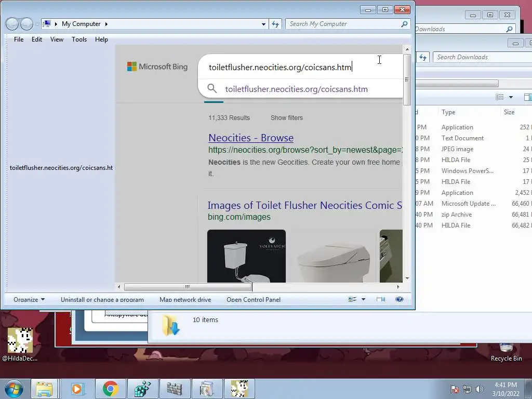This screenshot has height=399, width=532.
Task: Click the Bing search text field
Action: tap(300, 67)
